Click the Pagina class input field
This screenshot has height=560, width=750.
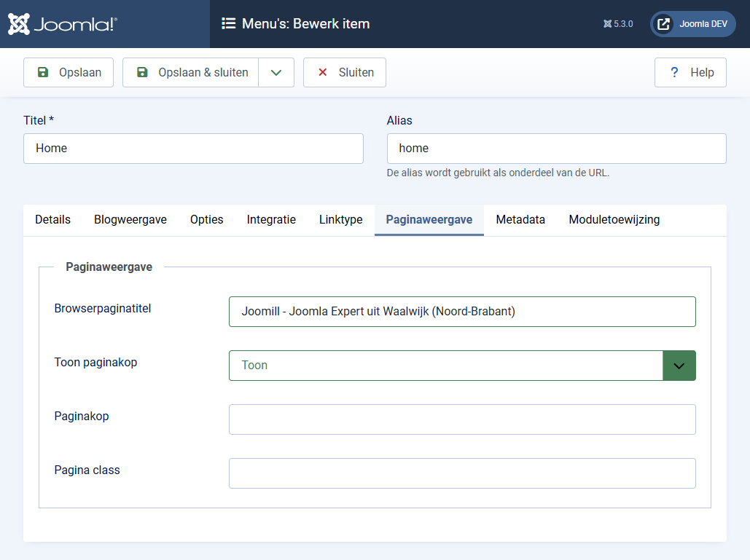click(462, 473)
